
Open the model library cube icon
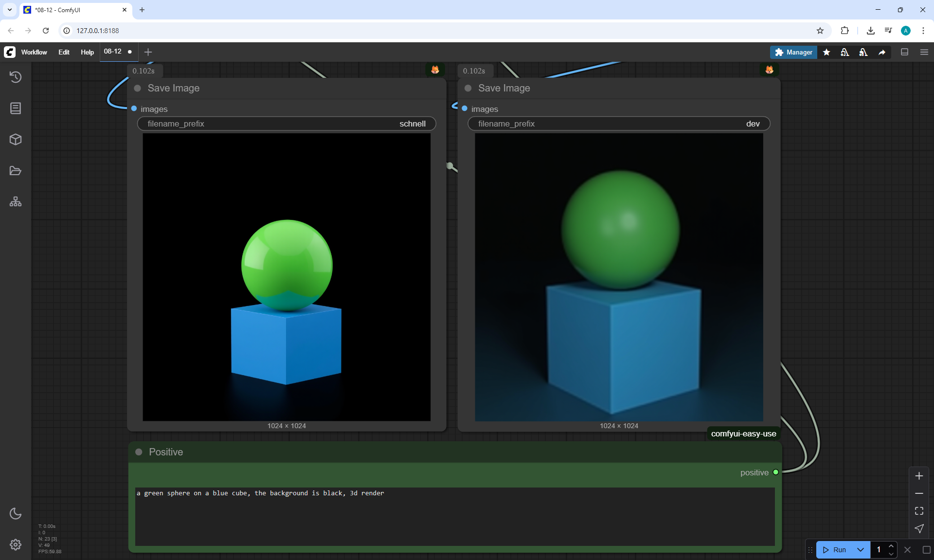coord(16,140)
